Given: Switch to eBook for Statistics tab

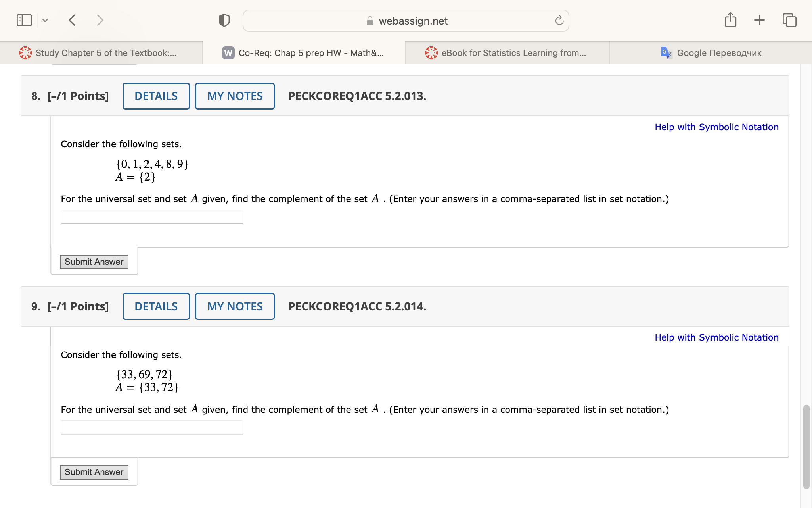Looking at the screenshot, I should tap(507, 53).
